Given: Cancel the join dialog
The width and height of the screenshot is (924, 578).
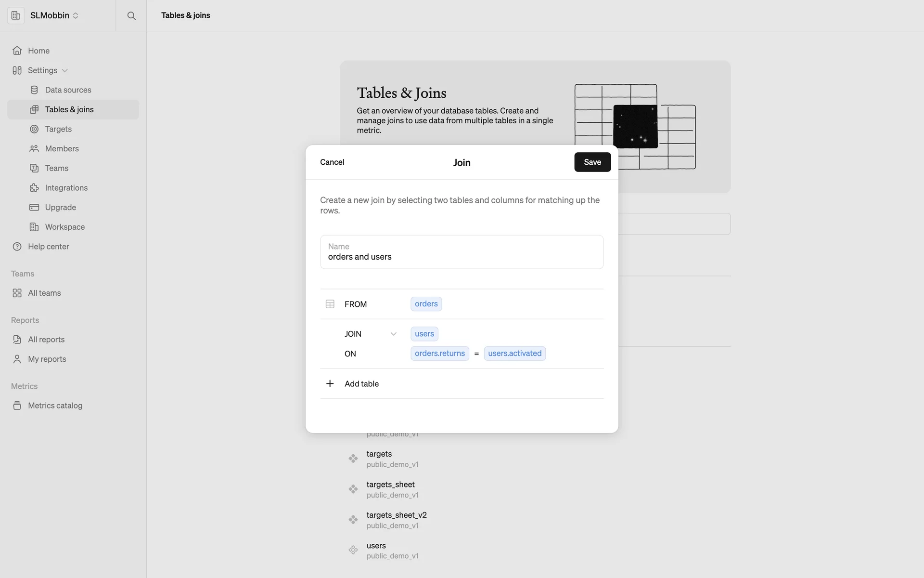Looking at the screenshot, I should pos(332,162).
